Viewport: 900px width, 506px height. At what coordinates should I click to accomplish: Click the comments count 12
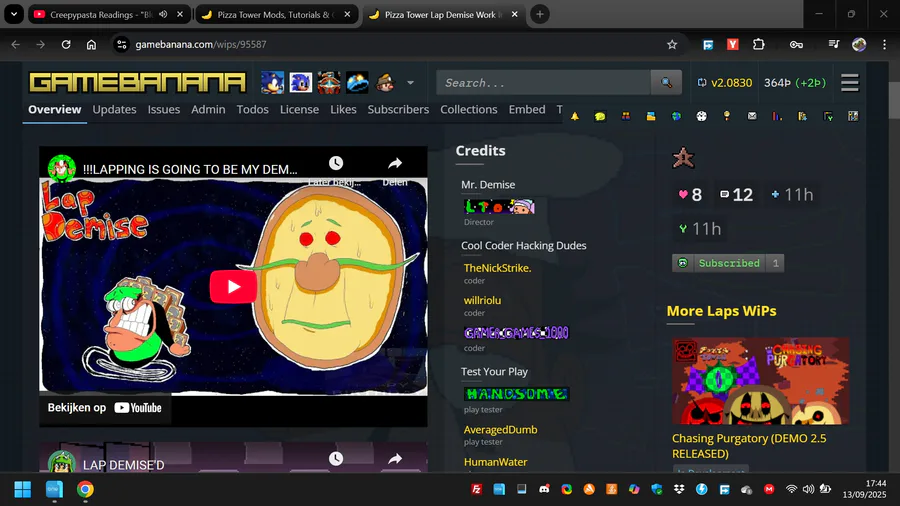pos(736,195)
